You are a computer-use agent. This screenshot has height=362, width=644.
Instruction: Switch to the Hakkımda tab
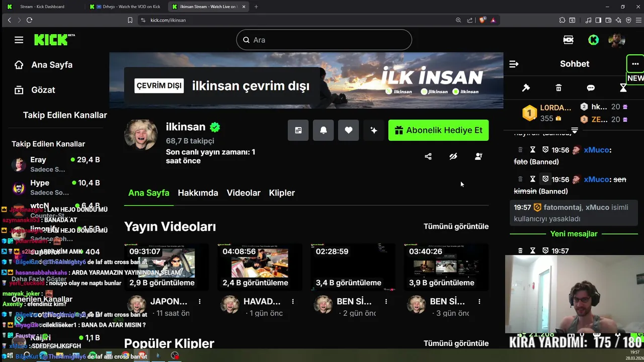198,193
